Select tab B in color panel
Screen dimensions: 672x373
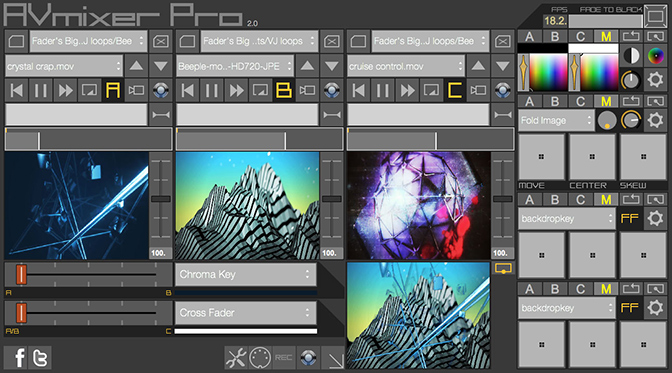(555, 36)
